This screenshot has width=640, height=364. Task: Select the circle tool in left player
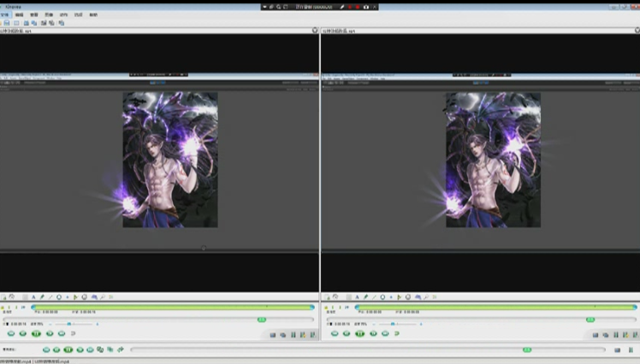(x=59, y=297)
